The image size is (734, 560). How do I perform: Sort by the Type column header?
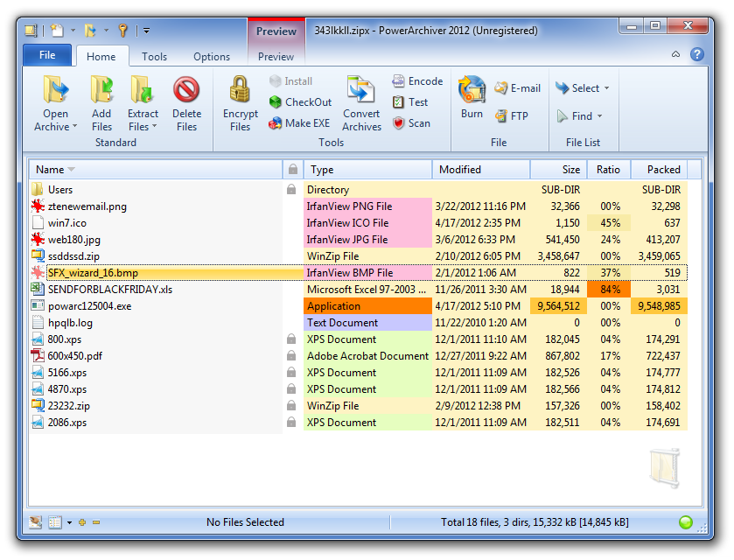pyautogui.click(x=367, y=169)
